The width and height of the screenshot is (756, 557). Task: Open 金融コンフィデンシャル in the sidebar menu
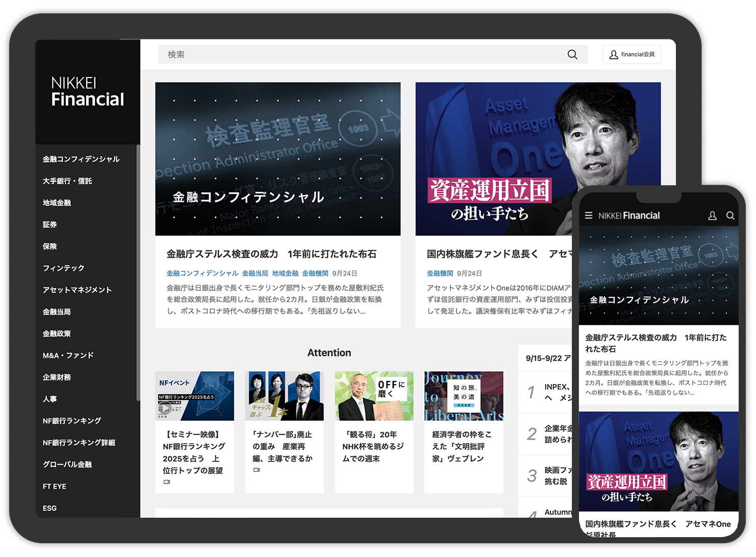click(81, 159)
